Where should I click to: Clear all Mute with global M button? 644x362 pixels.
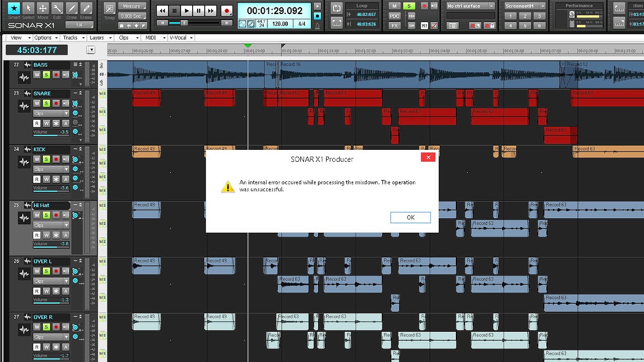click(394, 6)
